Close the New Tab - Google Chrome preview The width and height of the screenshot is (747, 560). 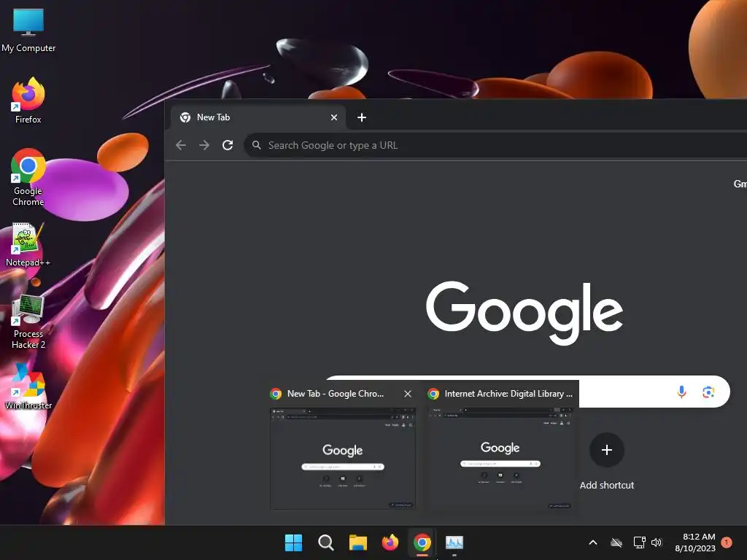click(407, 394)
